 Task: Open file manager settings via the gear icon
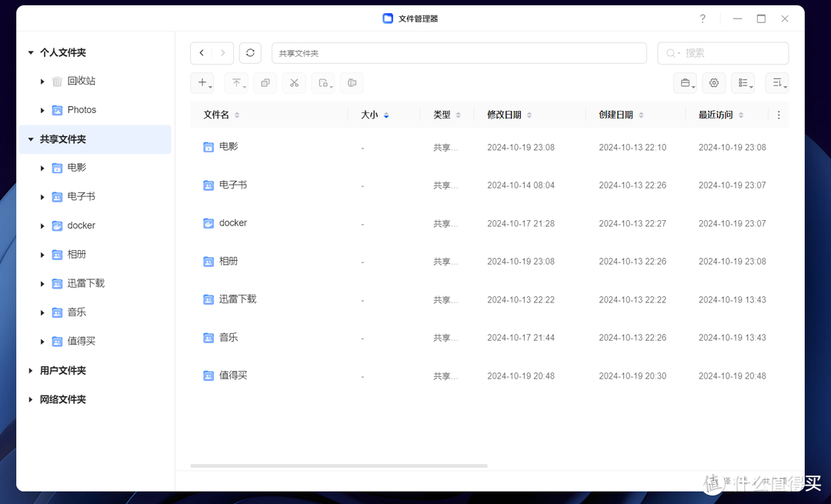[713, 82]
